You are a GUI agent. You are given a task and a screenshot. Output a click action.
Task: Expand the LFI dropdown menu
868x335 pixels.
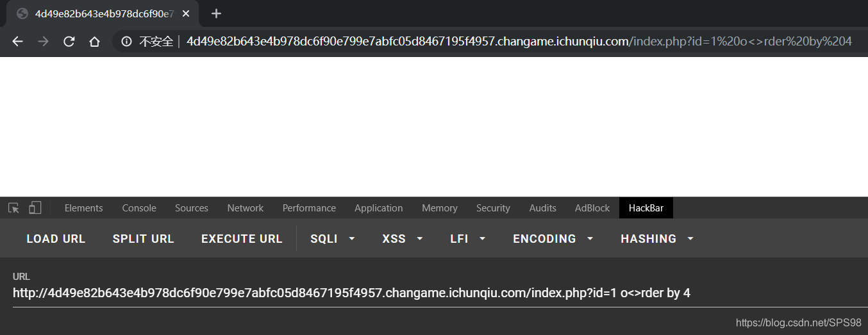(468, 239)
